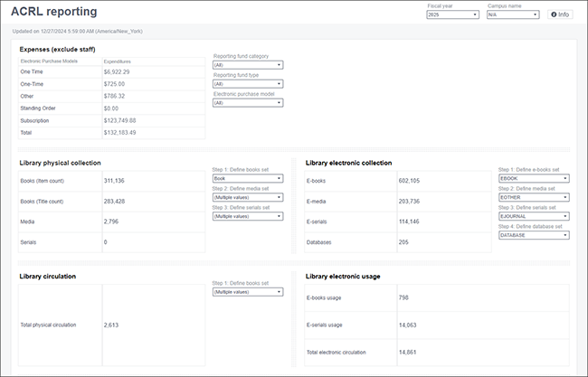Viewport: 588px width, 377px height.
Task: Open the Info button
Action: pos(560,14)
